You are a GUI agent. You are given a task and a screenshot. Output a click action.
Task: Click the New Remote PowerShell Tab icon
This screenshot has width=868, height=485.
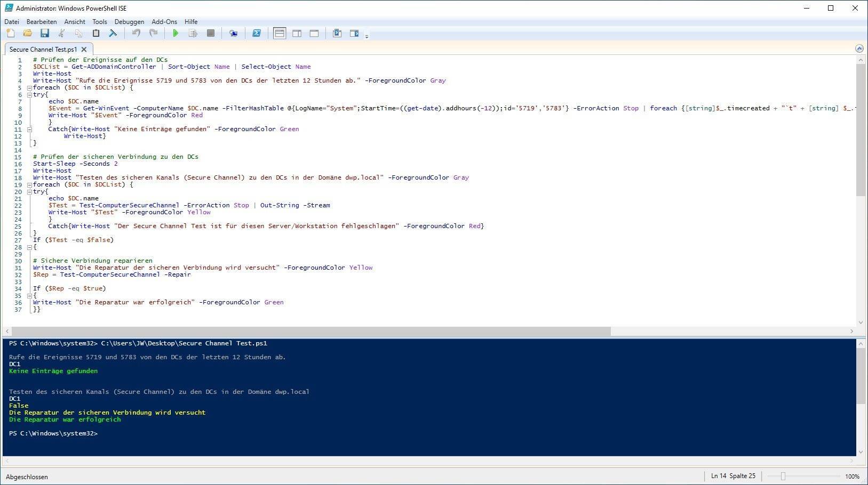[x=233, y=34]
